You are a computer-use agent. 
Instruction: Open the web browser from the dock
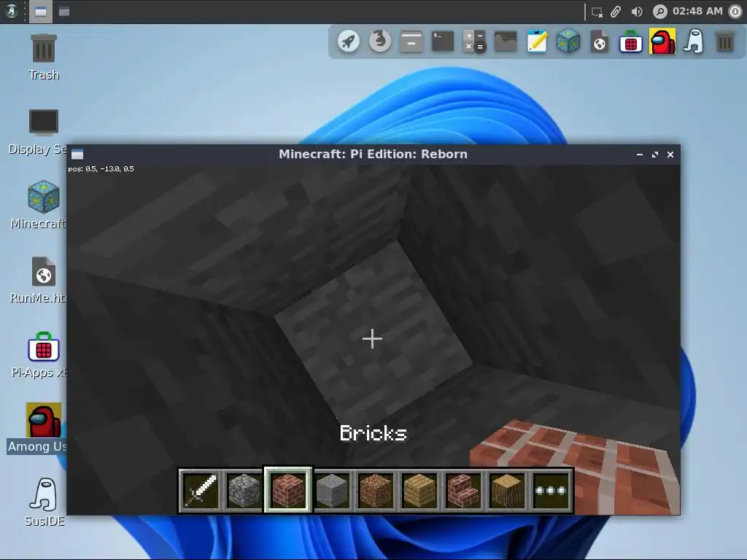379,42
